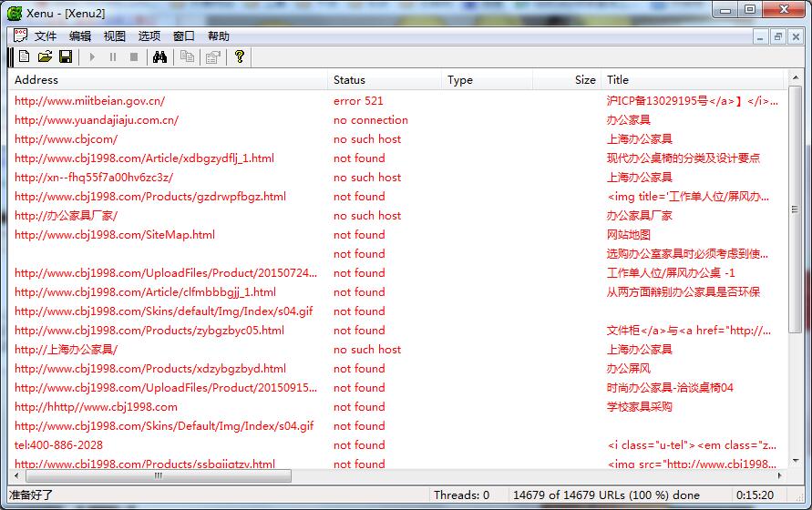The image size is (812, 510).
Task: Click the title cell 网站地图
Action: (x=628, y=235)
